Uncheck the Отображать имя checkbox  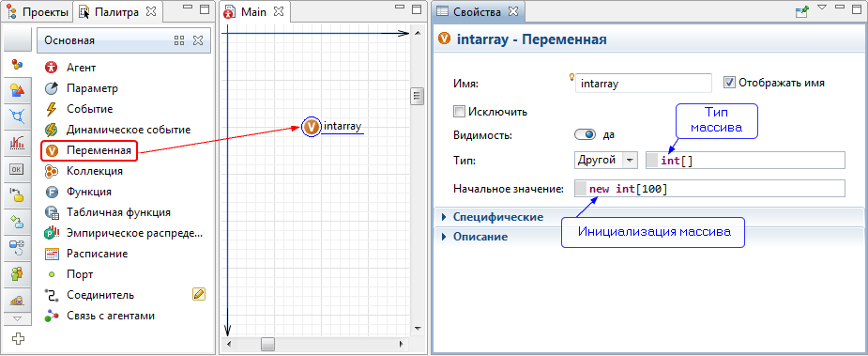(729, 83)
